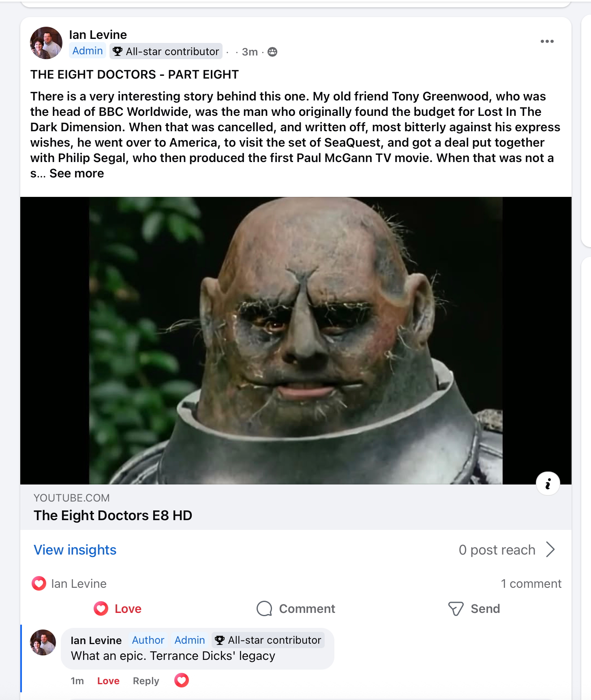The width and height of the screenshot is (591, 700).
Task: Open Ian Levine's profile picture on post
Action: (x=46, y=43)
